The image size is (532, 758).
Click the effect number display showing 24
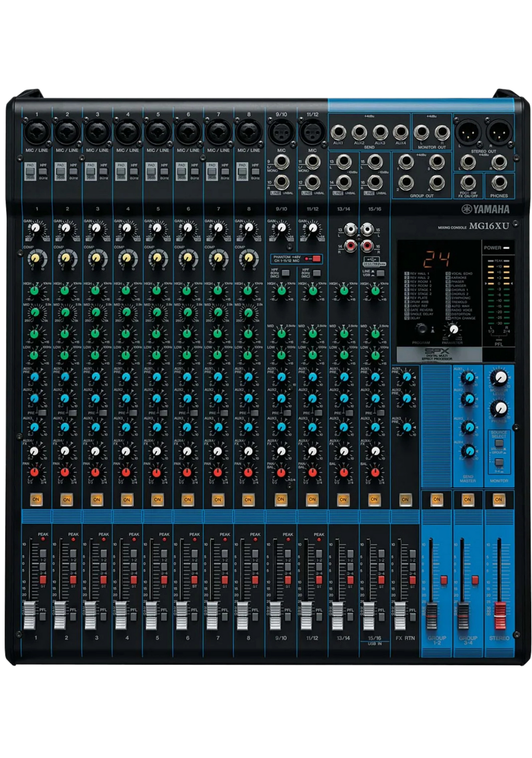click(x=436, y=260)
